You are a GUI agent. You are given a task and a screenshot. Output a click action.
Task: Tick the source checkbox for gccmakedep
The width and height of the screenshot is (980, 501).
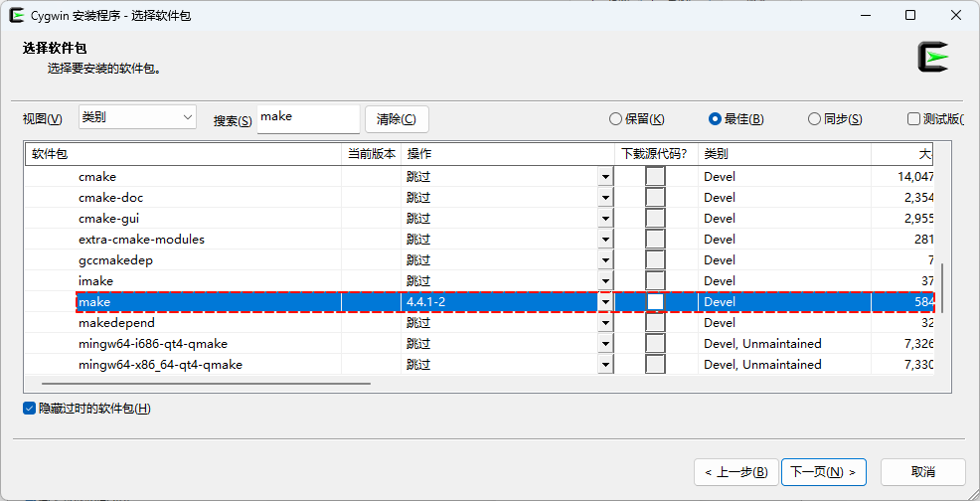(x=655, y=260)
